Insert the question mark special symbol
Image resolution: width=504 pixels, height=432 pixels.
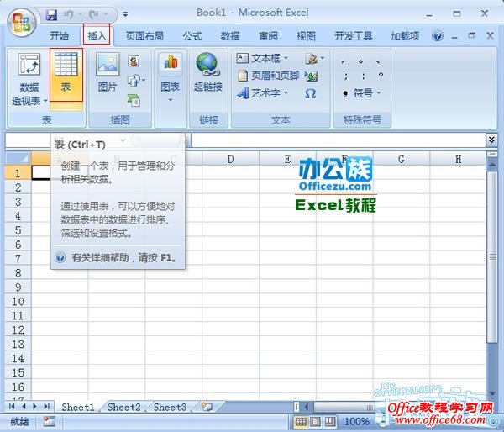(x=381, y=76)
